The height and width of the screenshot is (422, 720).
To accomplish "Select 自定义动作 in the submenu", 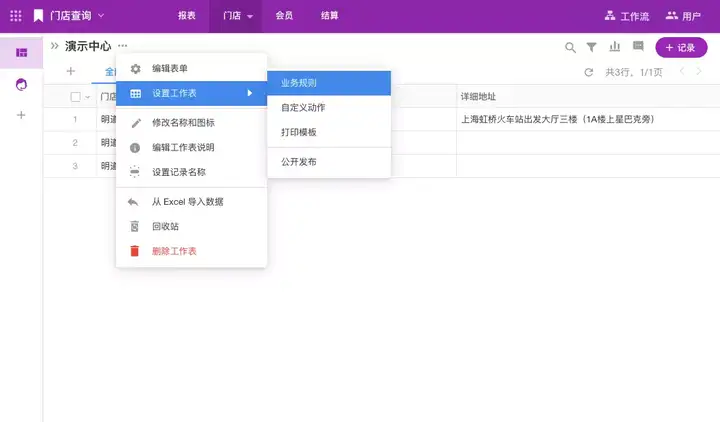I will click(x=329, y=108).
